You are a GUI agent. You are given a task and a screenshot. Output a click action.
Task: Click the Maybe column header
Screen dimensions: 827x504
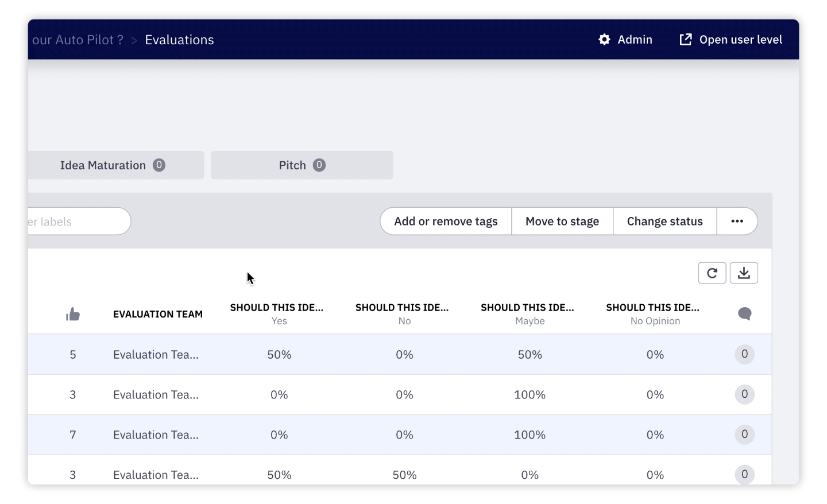[527, 314]
